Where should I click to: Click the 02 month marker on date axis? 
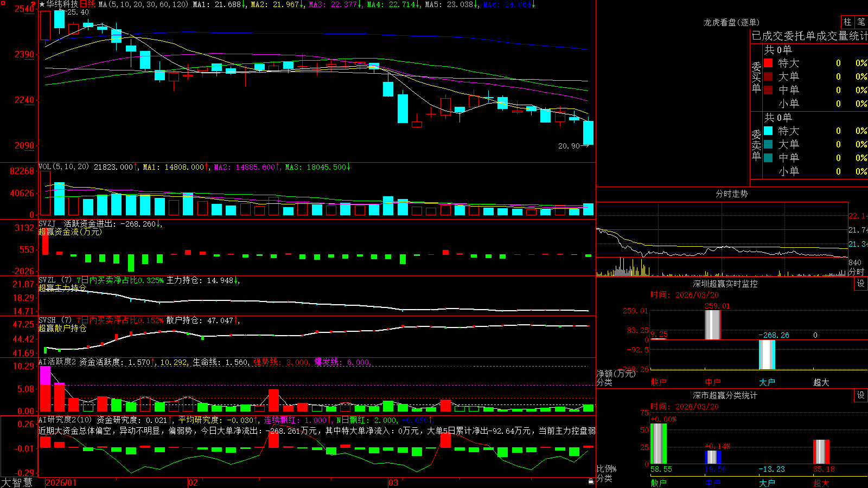pos(193,483)
